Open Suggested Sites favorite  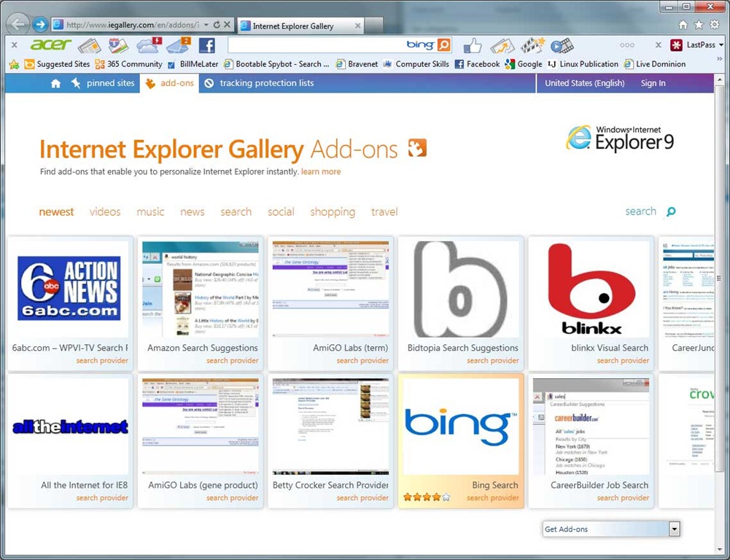point(58,64)
